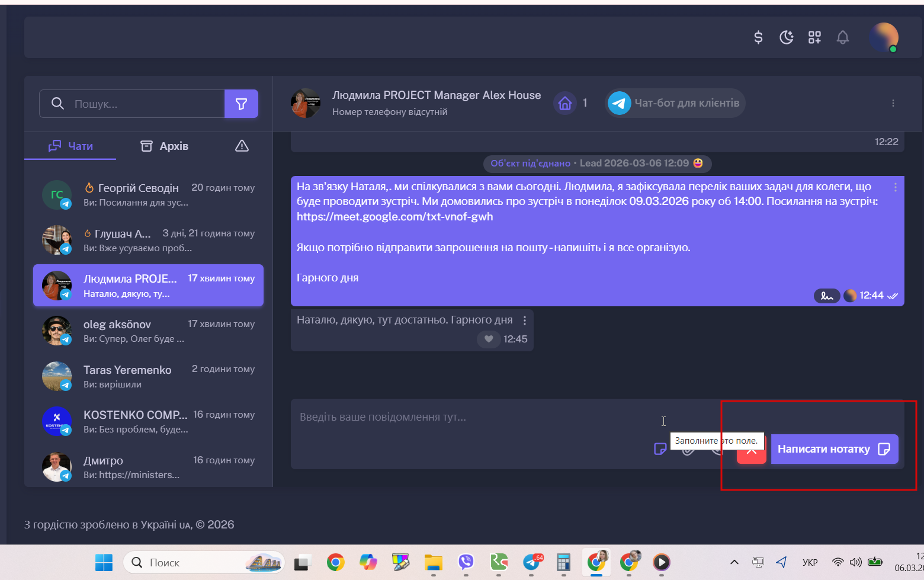Toggle note mode sticky-note icon
Screen dimensions: 924x580
coord(660,449)
